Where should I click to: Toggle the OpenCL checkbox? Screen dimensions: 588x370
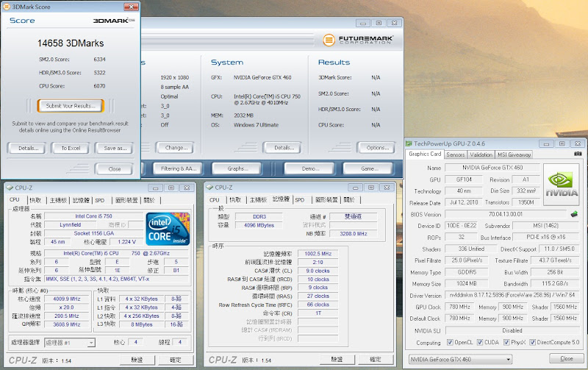[449, 342]
